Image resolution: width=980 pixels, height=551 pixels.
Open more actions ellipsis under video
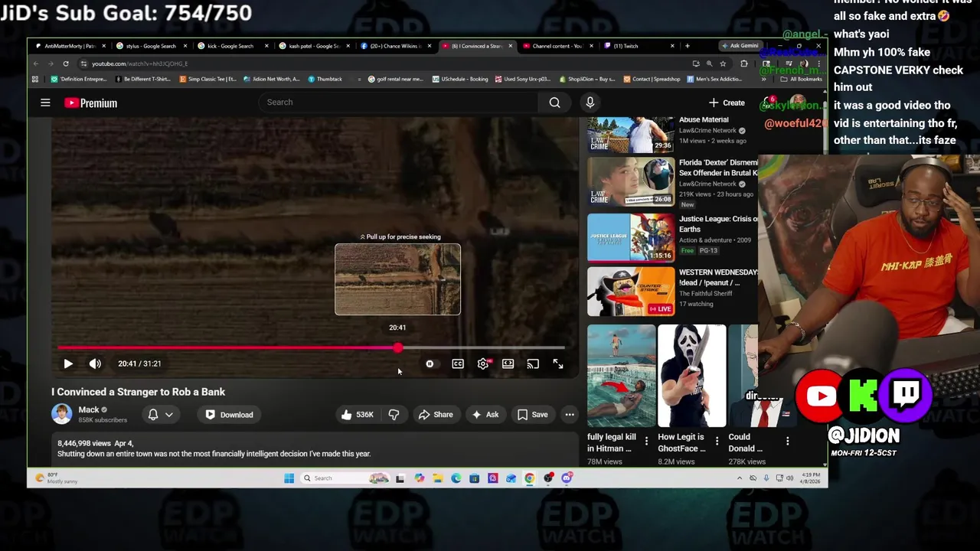pos(570,415)
